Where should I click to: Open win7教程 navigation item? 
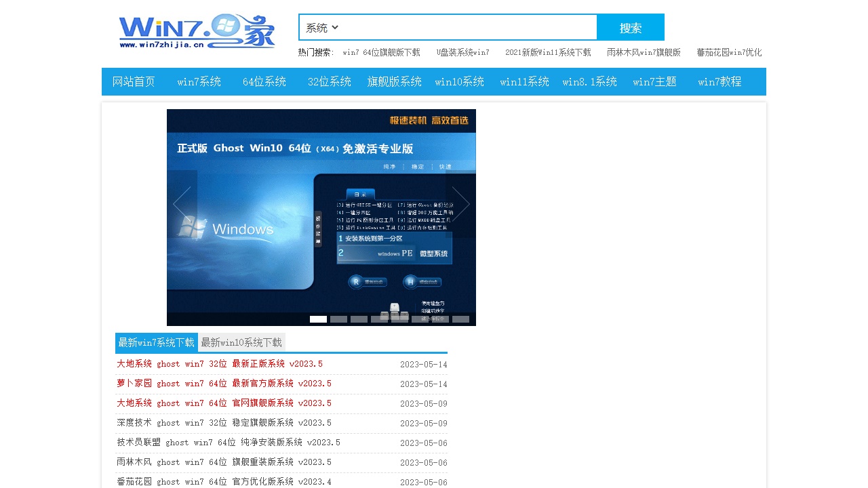[x=720, y=82]
